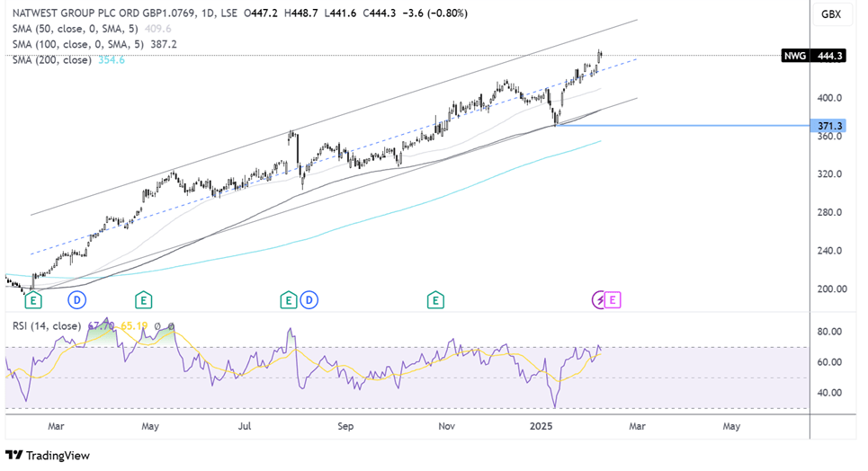
Task: Select the SMA (100, close, 0, SMA, 5) legend
Action: pyautogui.click(x=78, y=44)
